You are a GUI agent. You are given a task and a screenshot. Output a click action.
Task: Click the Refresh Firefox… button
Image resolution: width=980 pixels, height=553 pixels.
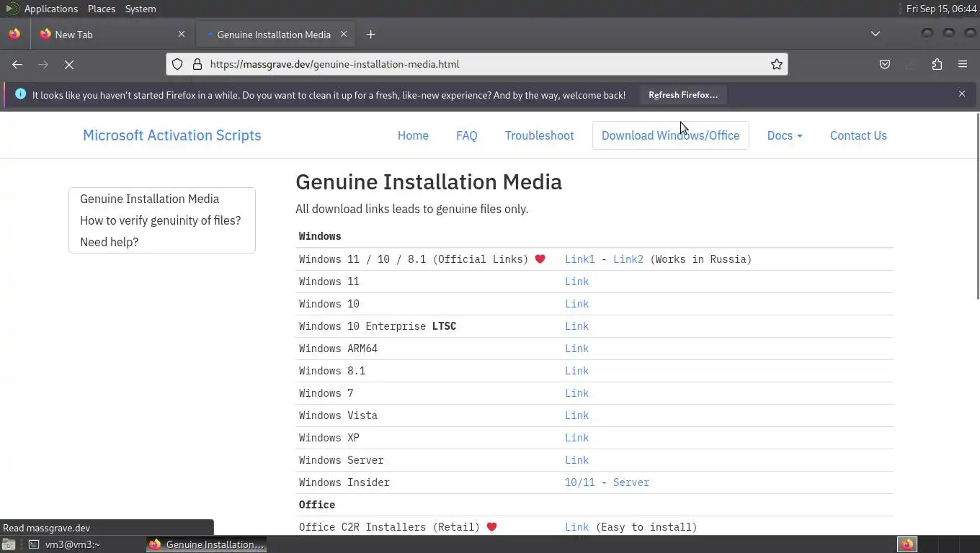[x=683, y=94]
